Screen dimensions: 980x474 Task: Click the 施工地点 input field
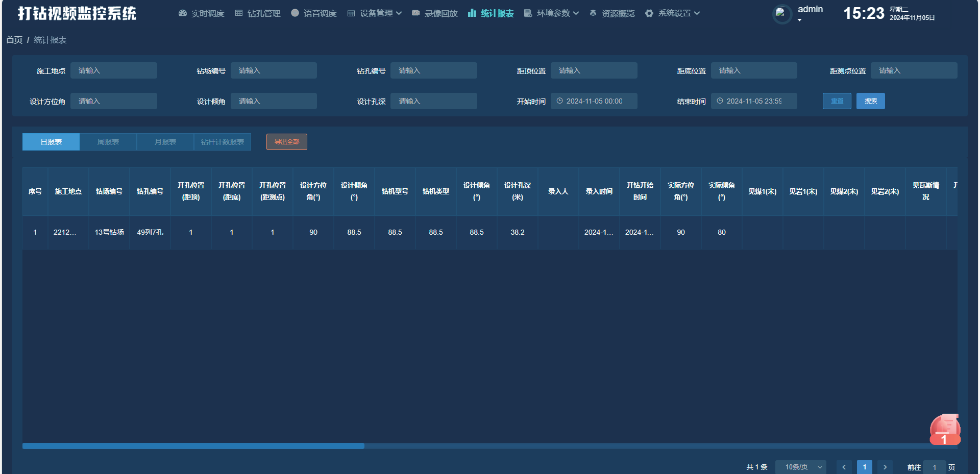coord(114,70)
